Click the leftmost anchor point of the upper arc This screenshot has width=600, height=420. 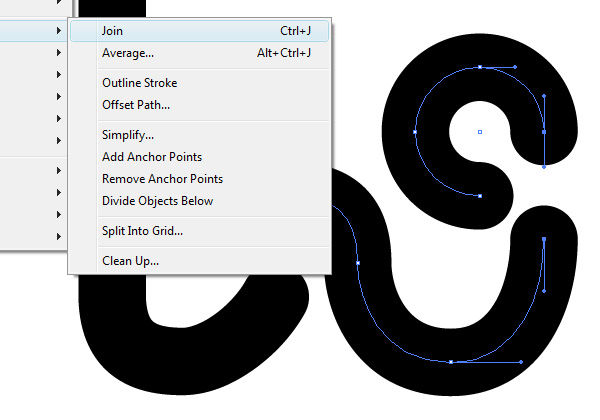(415, 132)
